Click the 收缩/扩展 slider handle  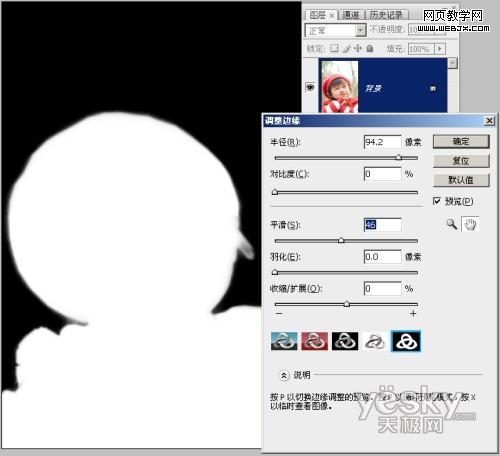tap(347, 303)
